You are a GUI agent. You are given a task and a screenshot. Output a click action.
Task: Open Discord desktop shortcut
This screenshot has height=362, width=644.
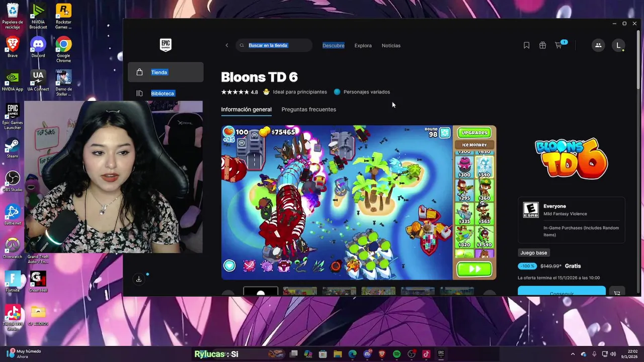pyautogui.click(x=38, y=47)
